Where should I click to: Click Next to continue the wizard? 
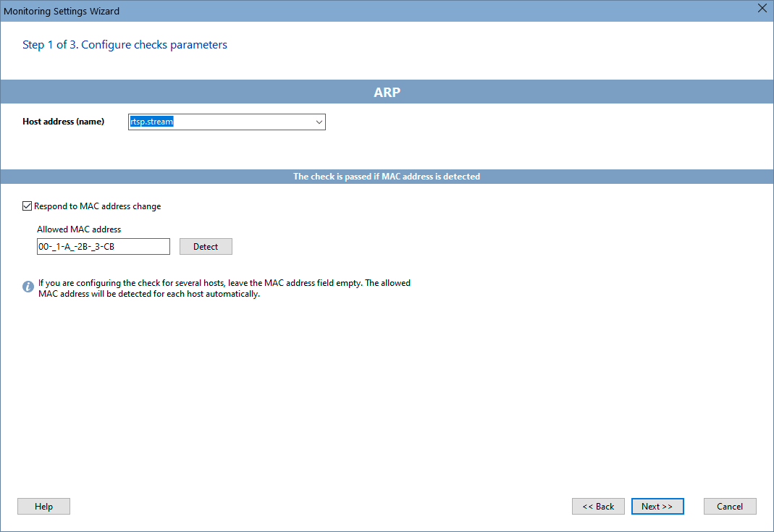pyautogui.click(x=657, y=506)
